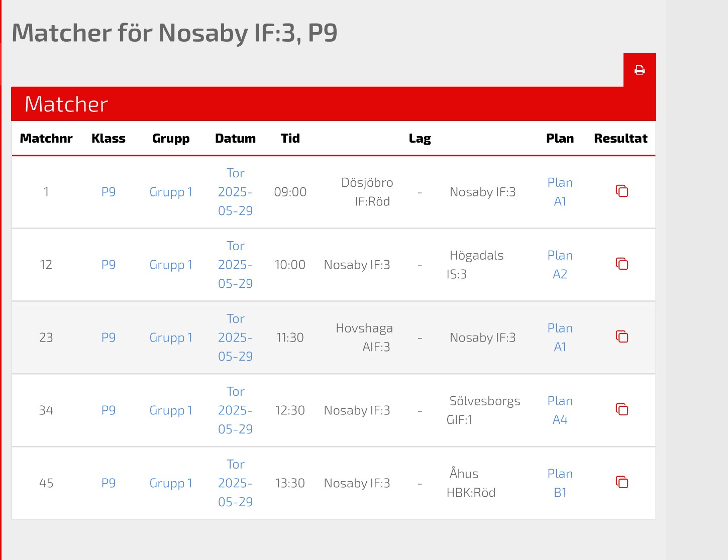Click the Plan A1 link for match 23
728x560 pixels.
coord(560,338)
